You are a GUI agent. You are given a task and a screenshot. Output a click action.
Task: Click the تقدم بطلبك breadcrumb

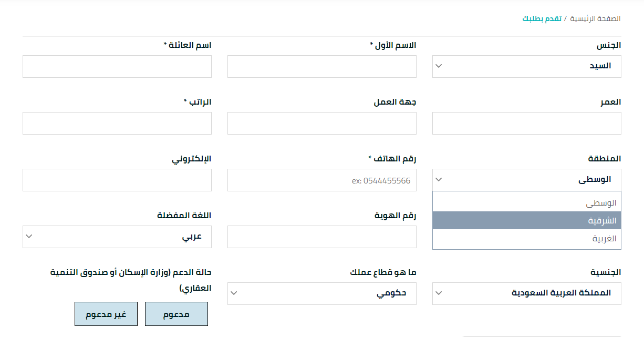coord(542,19)
